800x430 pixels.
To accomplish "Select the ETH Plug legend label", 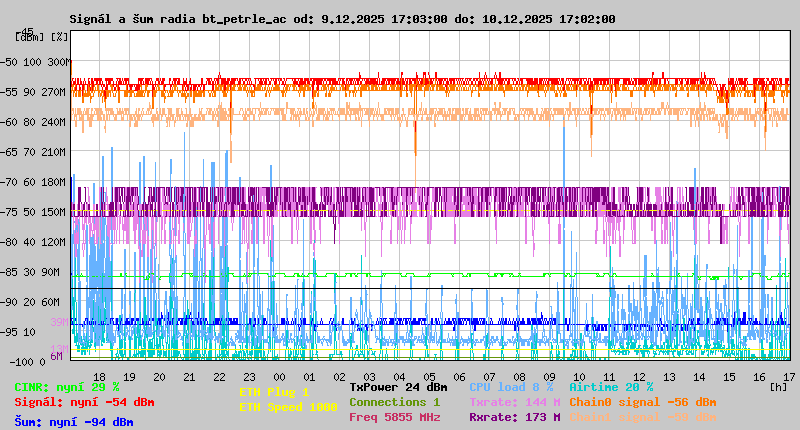I will pyautogui.click(x=275, y=393).
